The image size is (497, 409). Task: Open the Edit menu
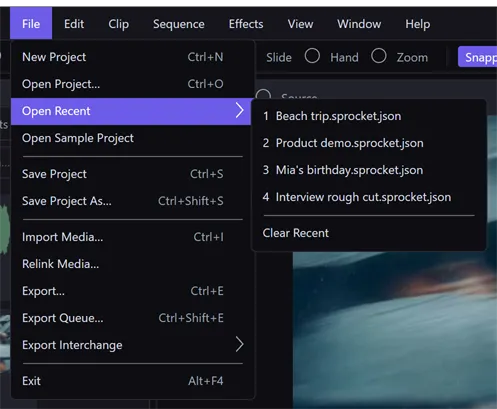(74, 24)
